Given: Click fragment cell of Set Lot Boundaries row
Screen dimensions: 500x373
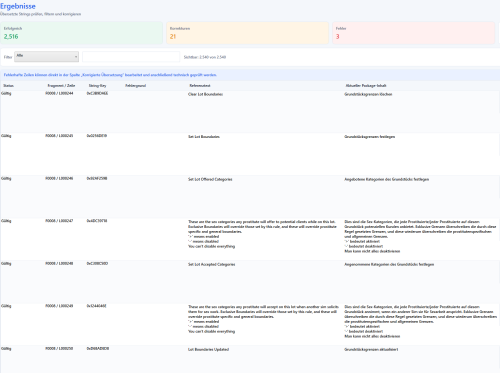Looking at the screenshot, I should click(x=59, y=136).
